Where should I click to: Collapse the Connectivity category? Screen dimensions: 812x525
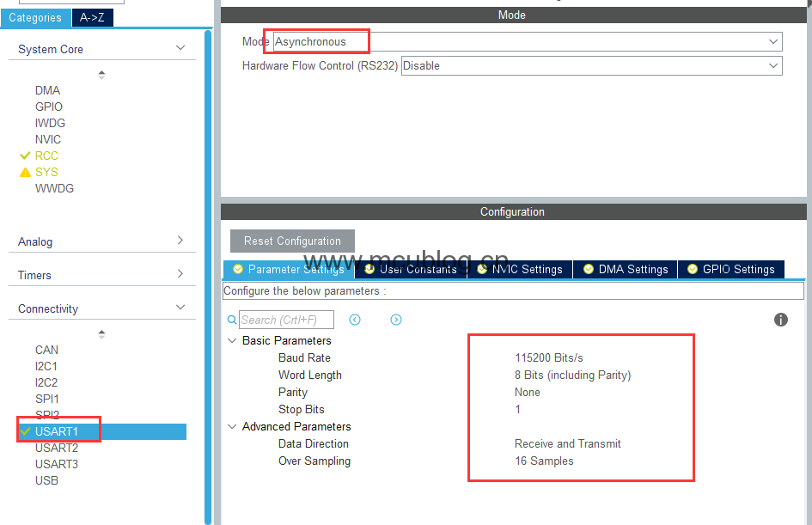[x=180, y=307]
